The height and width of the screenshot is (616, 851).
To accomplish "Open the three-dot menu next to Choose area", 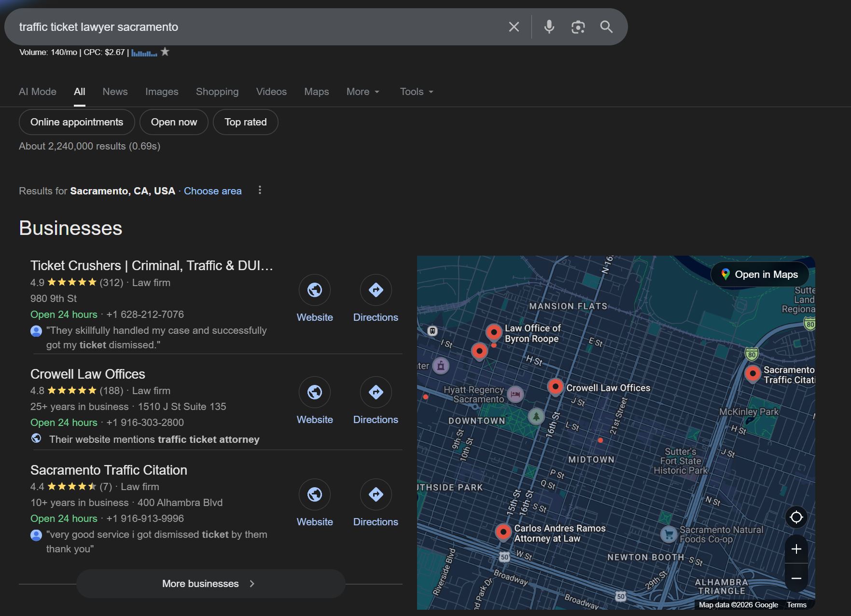I will (260, 191).
